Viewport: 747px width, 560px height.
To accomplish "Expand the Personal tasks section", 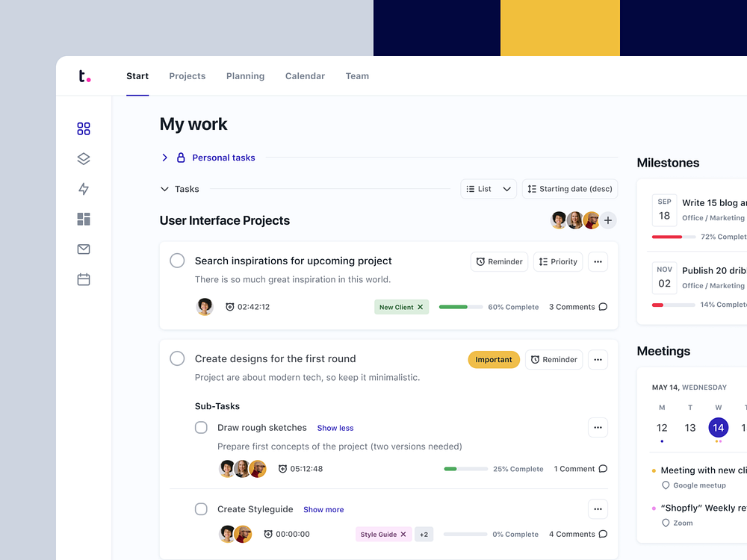I will coord(164,158).
